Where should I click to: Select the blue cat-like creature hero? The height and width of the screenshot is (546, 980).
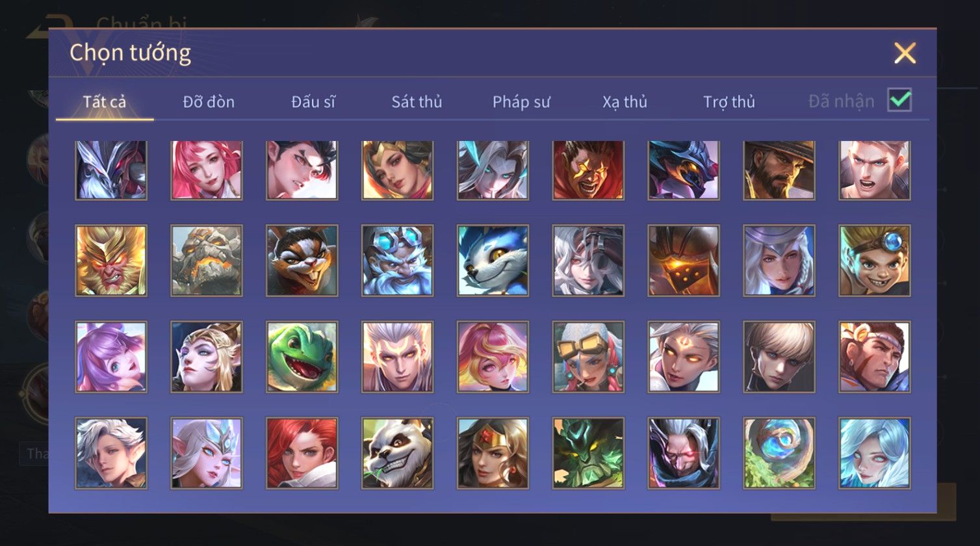(x=493, y=261)
